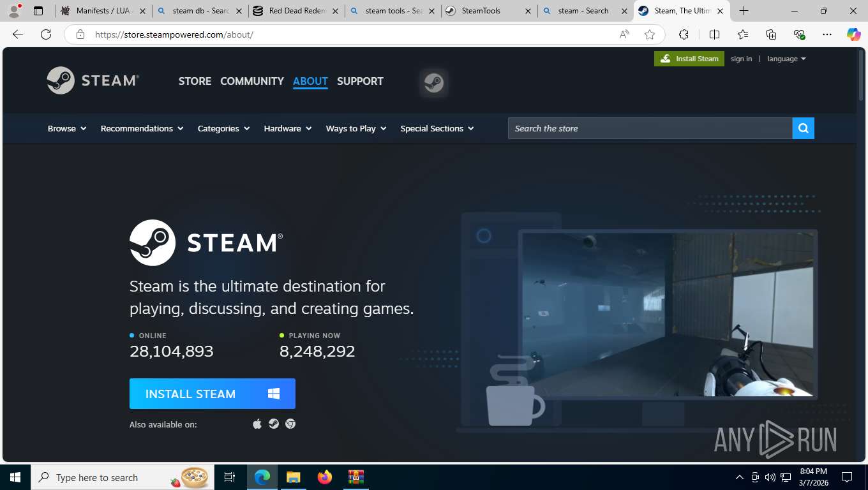The width and height of the screenshot is (868, 490).
Task: Expand the Browse dropdown menu
Action: coord(67,128)
